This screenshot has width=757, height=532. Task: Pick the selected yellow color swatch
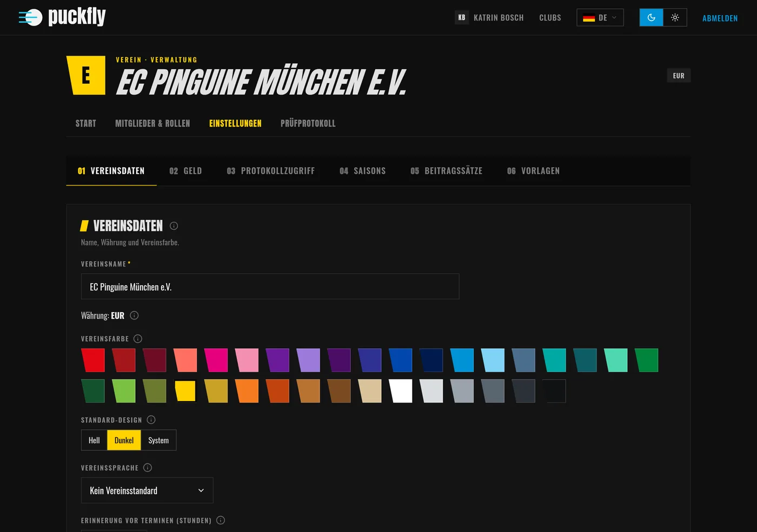click(185, 391)
